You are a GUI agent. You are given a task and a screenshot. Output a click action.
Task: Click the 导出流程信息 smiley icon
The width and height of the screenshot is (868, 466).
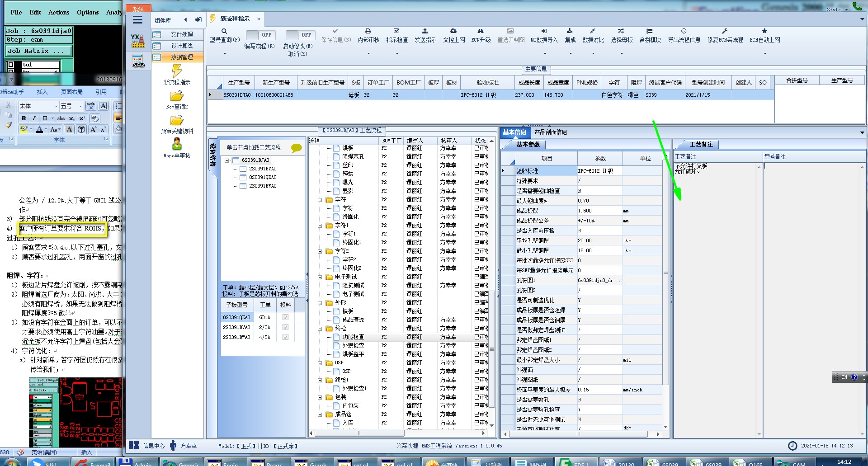click(x=684, y=31)
